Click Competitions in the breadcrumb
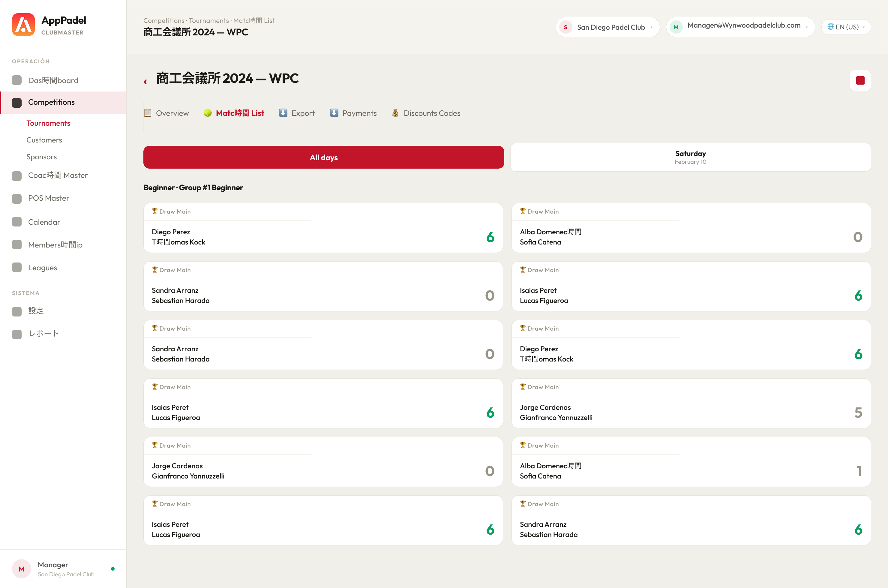The image size is (888, 588). 164,21
